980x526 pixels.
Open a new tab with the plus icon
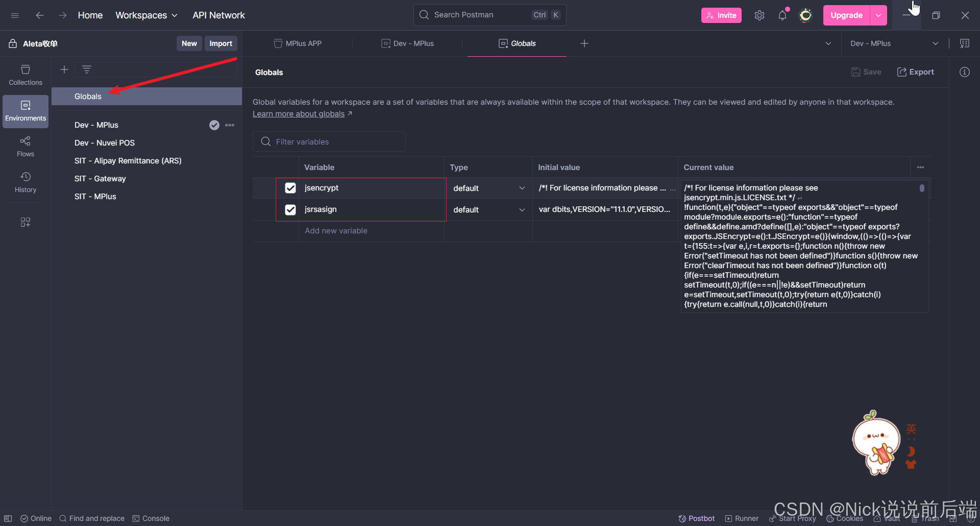pyautogui.click(x=584, y=43)
